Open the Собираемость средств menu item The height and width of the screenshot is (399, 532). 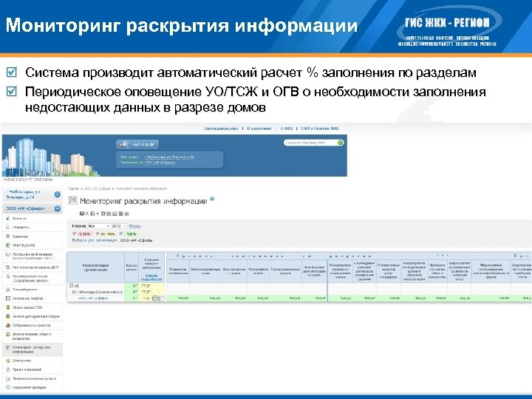coord(31,325)
